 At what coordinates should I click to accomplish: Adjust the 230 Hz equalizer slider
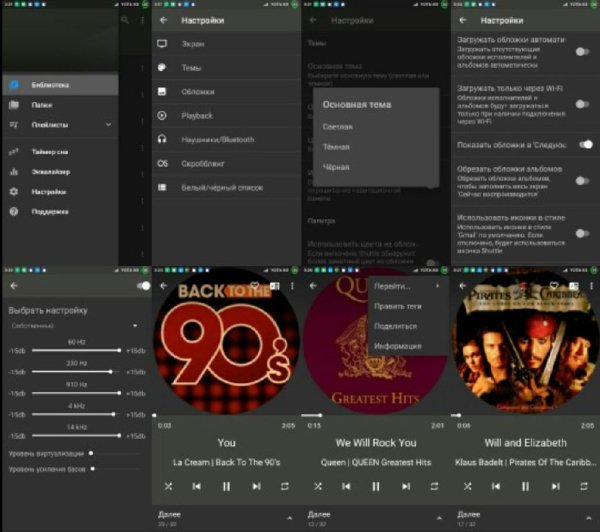coord(77,372)
